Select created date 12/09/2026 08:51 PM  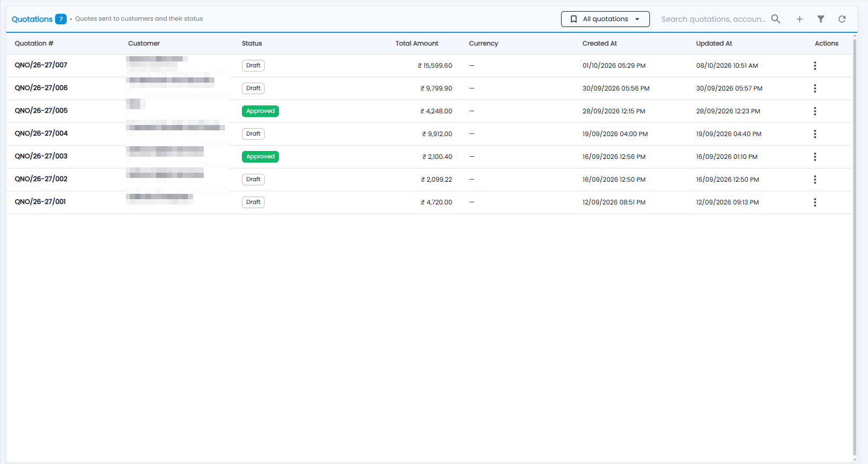614,202
